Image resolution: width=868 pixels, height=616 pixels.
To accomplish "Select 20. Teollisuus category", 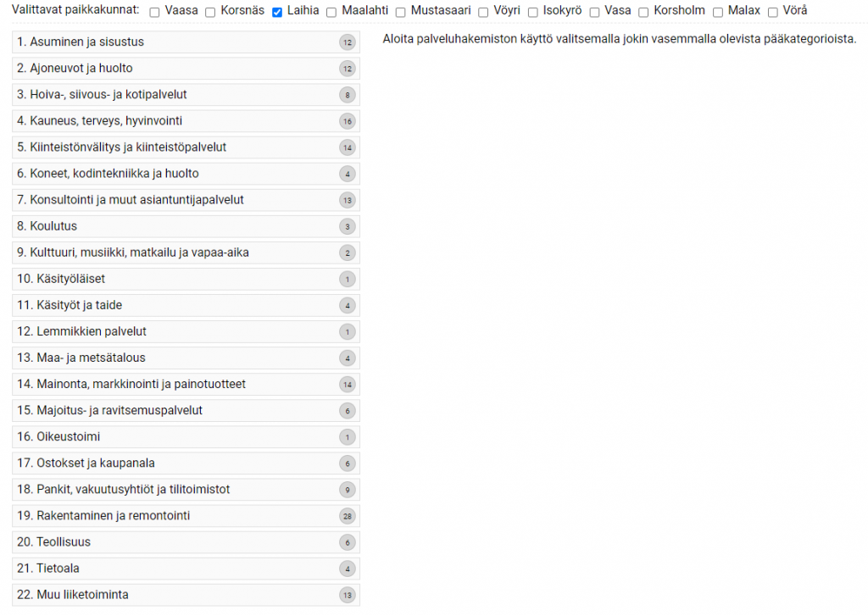I will (x=186, y=541).
